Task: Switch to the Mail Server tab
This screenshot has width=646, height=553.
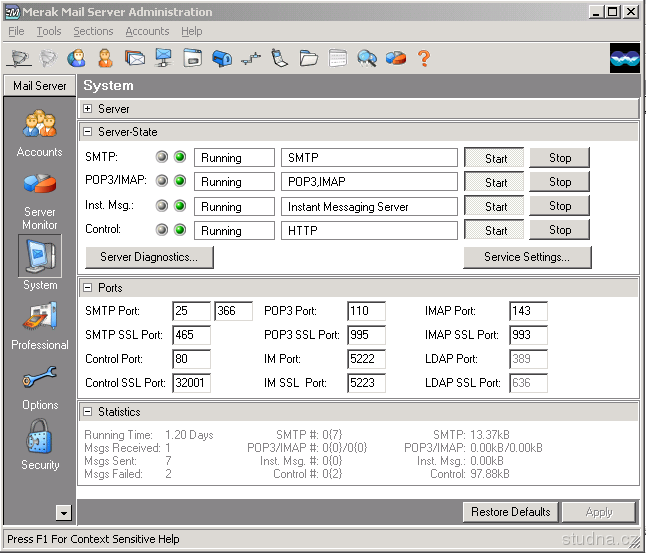Action: [39, 86]
